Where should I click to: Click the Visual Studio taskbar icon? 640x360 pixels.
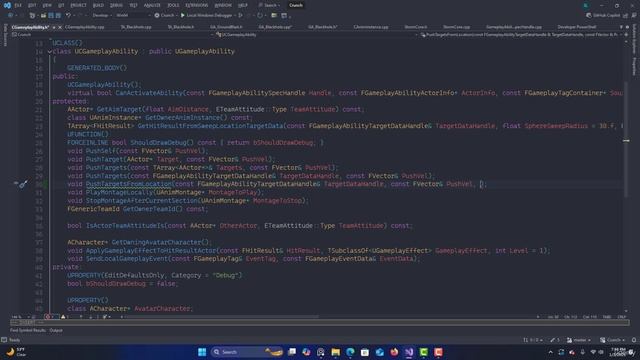[x=409, y=352]
